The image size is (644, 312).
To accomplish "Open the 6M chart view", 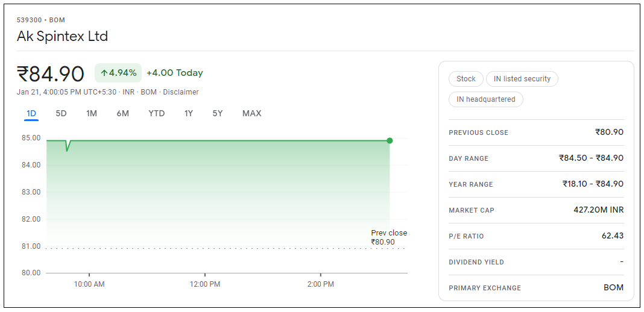I will click(123, 113).
